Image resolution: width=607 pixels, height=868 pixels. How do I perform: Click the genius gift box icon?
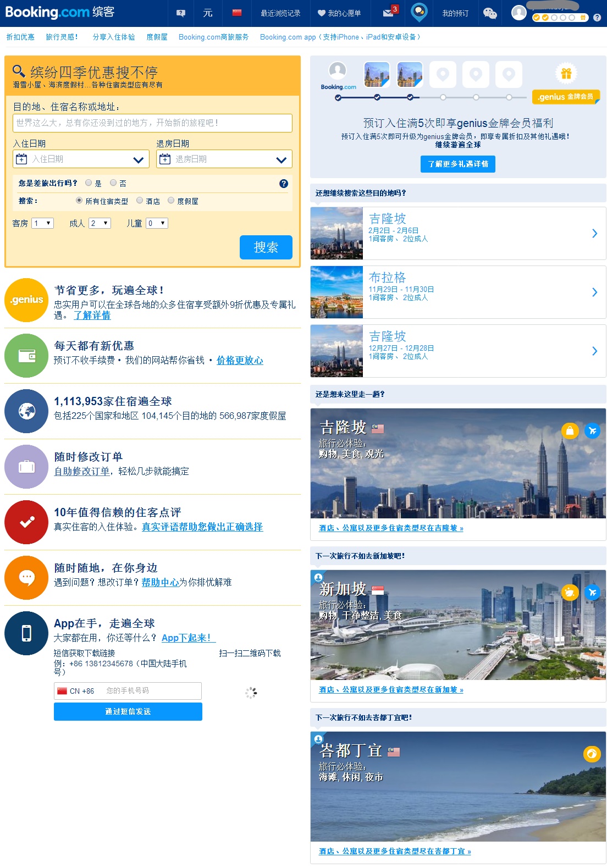pos(566,74)
